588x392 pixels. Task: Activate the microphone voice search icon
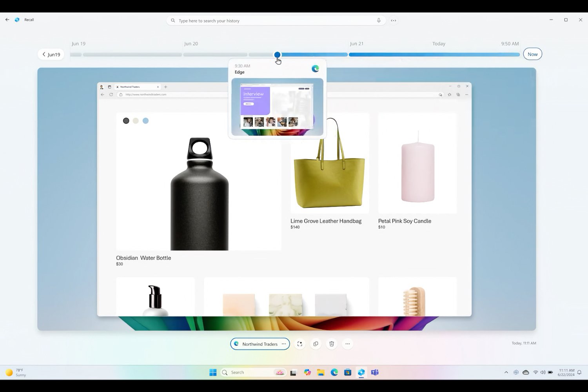click(x=379, y=20)
